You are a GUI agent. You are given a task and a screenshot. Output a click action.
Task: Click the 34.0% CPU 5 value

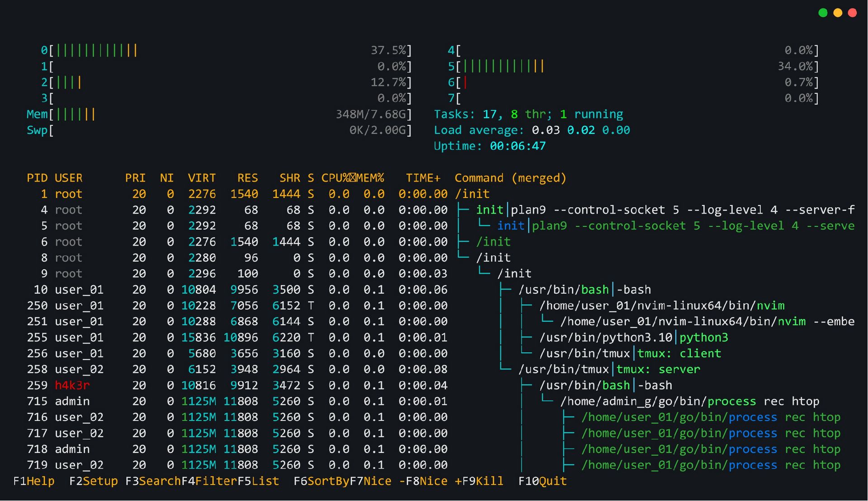click(795, 66)
